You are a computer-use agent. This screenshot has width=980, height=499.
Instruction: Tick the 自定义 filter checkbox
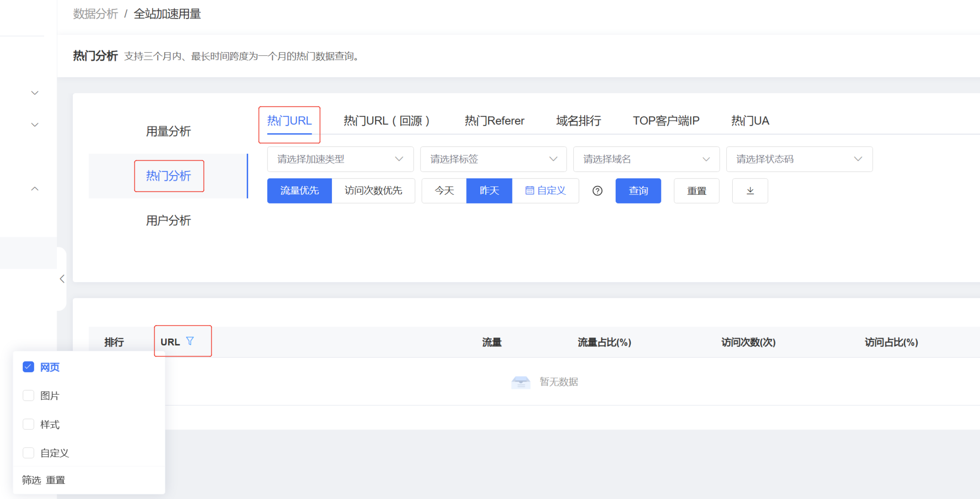coord(28,452)
